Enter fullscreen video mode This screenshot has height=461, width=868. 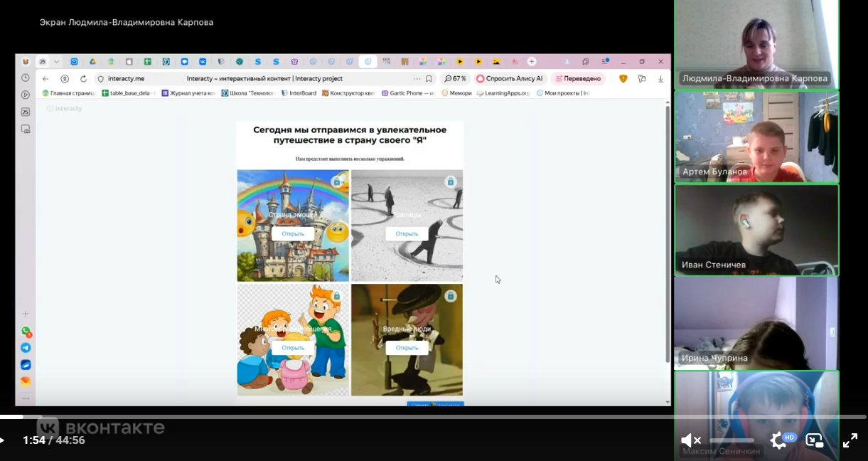coord(850,440)
